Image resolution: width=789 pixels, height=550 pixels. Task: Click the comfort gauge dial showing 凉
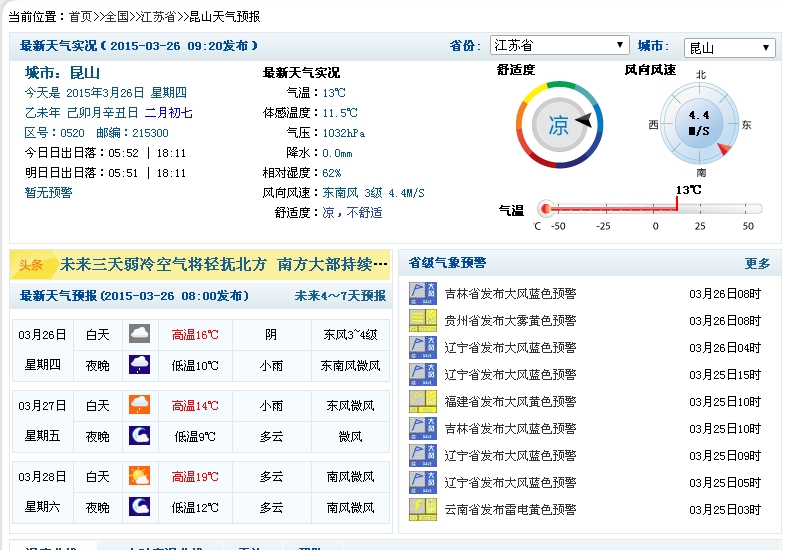[559, 124]
